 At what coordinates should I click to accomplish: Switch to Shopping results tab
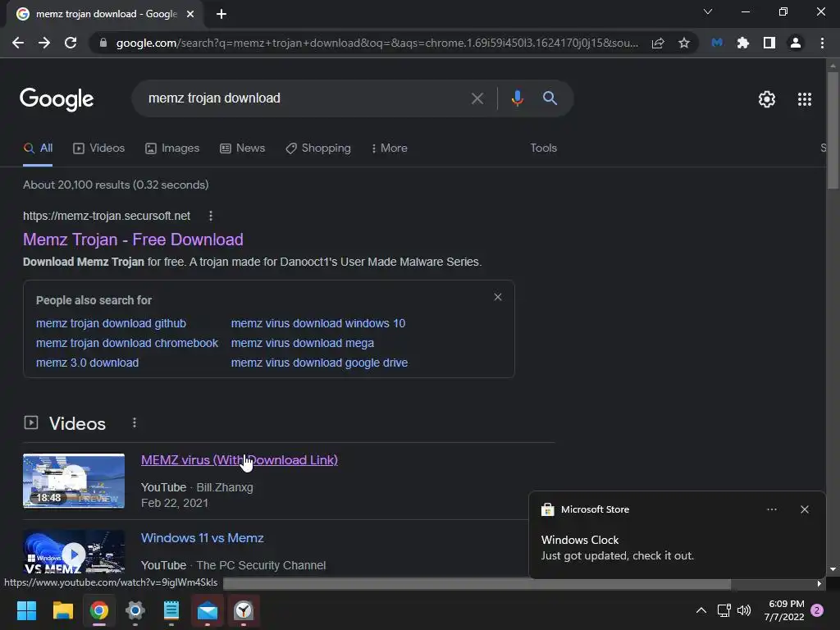(x=318, y=148)
